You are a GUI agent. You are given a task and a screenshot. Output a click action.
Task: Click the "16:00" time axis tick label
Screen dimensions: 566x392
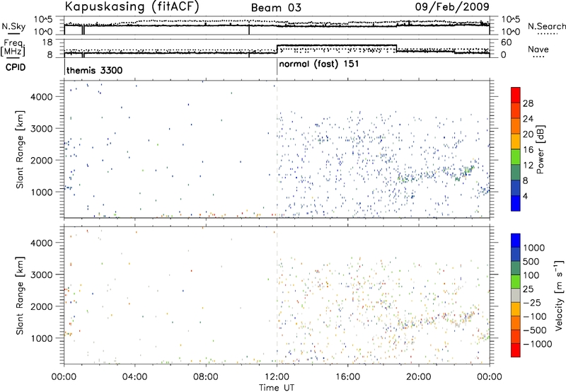click(x=347, y=376)
